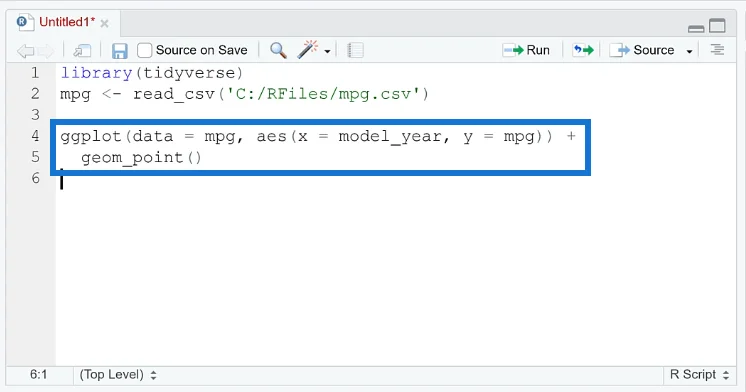Show document outline icon
This screenshot has height=392, width=746.
point(717,49)
